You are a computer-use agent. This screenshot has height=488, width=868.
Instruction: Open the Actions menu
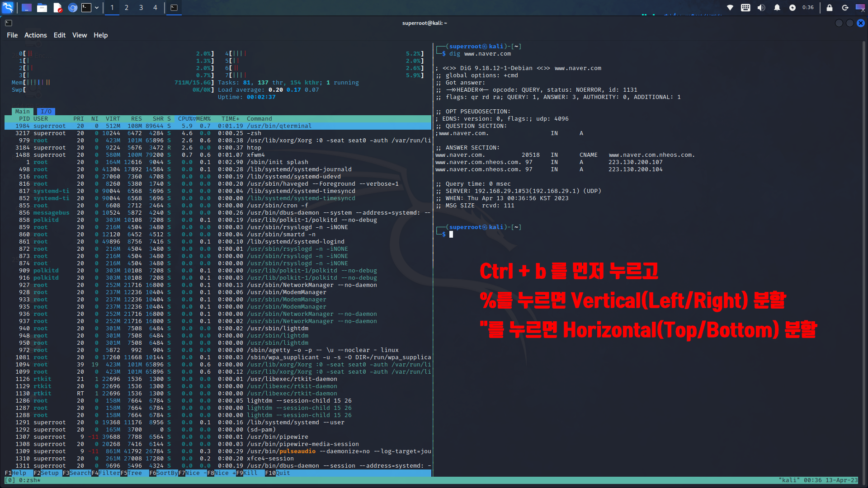coord(35,35)
